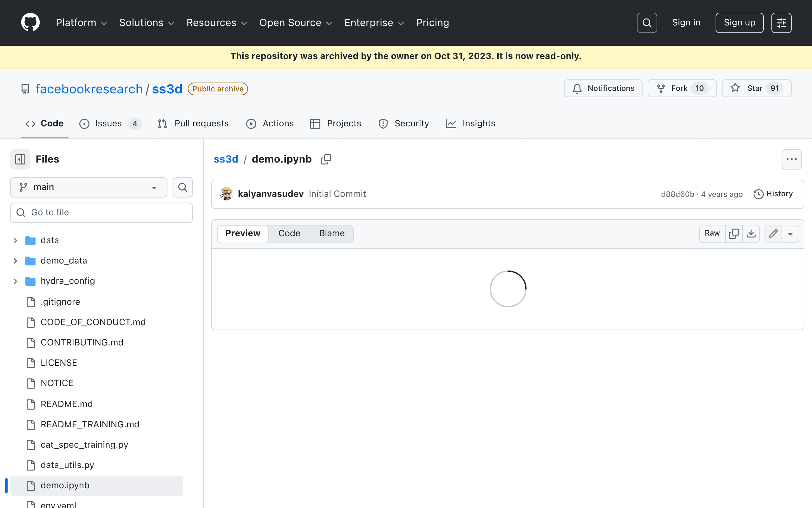Open the three-dot more file actions menu

click(x=791, y=159)
